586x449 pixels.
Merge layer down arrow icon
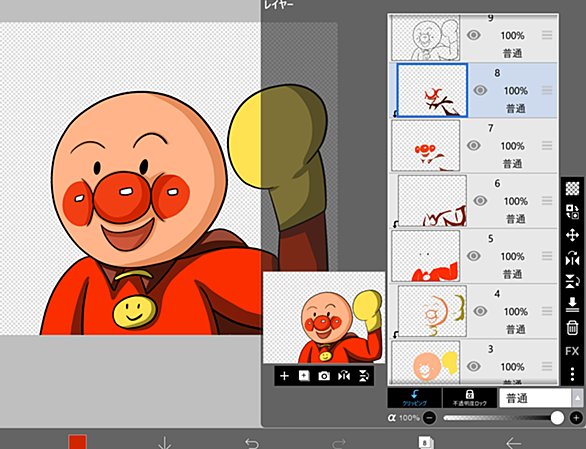(572, 305)
